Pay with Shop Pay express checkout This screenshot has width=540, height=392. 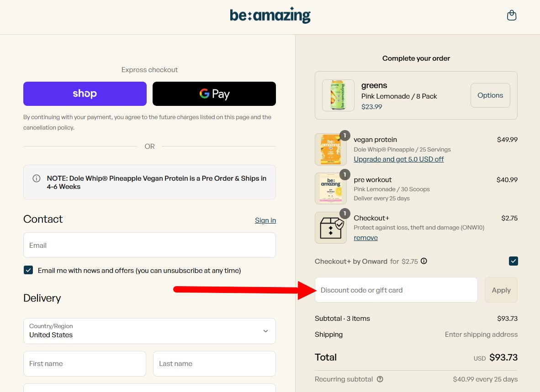(x=85, y=94)
